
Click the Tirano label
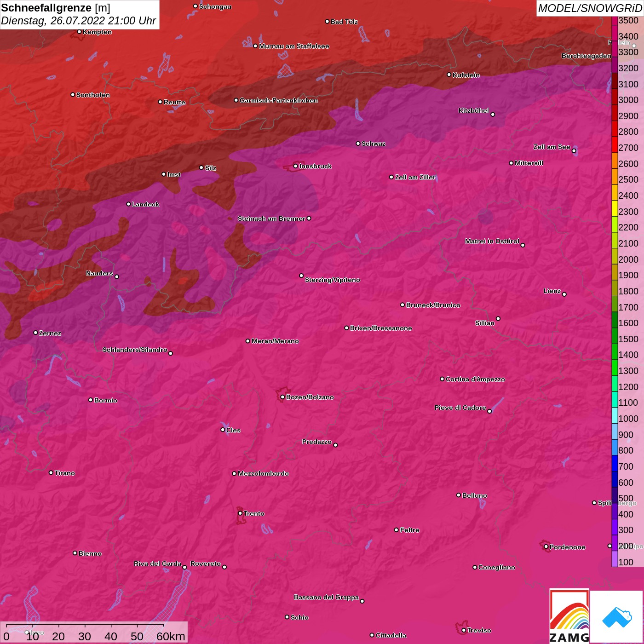(x=64, y=473)
